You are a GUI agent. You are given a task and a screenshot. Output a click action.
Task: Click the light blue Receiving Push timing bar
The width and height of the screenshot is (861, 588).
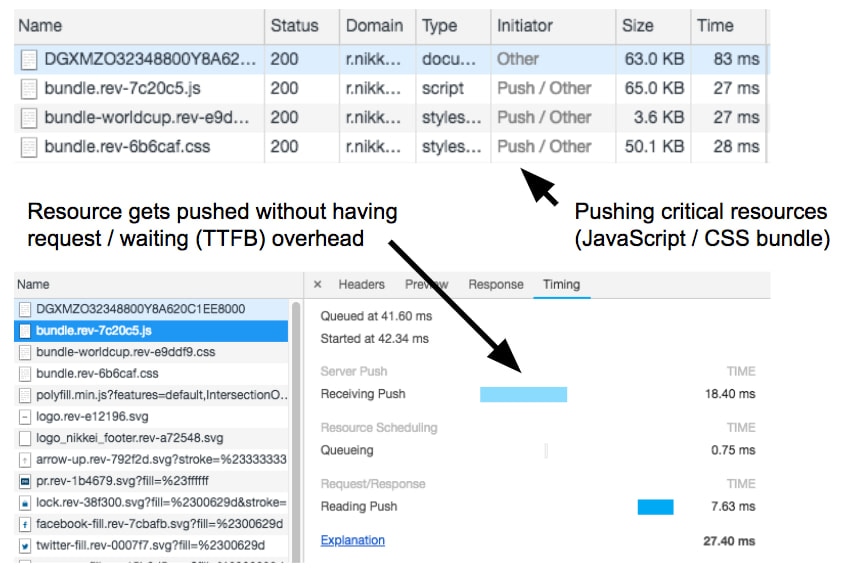[x=523, y=394]
